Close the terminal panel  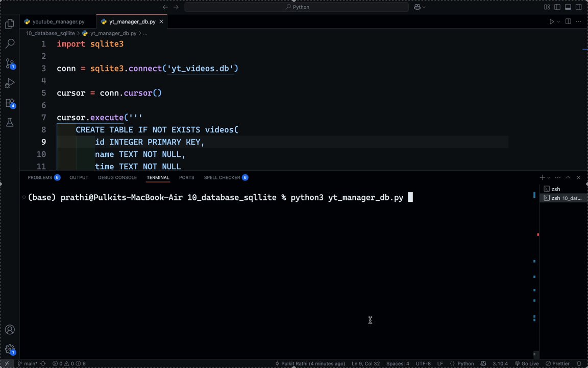[x=579, y=178]
